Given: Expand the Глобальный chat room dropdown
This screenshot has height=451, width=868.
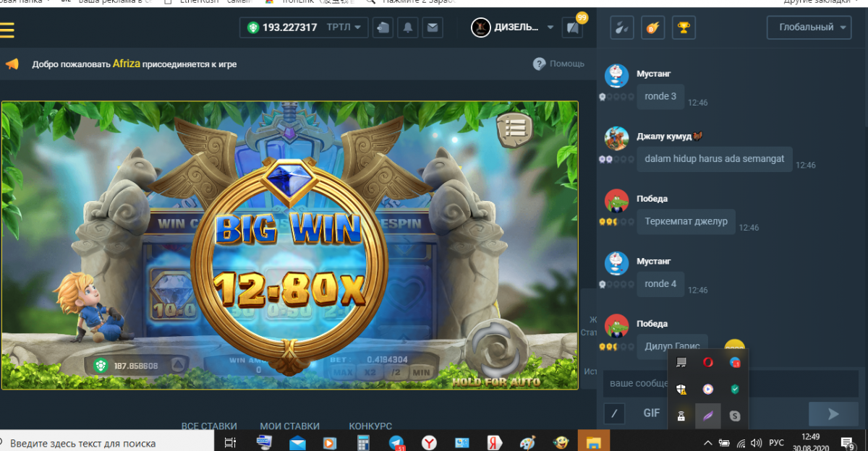Looking at the screenshot, I should pyautogui.click(x=809, y=27).
